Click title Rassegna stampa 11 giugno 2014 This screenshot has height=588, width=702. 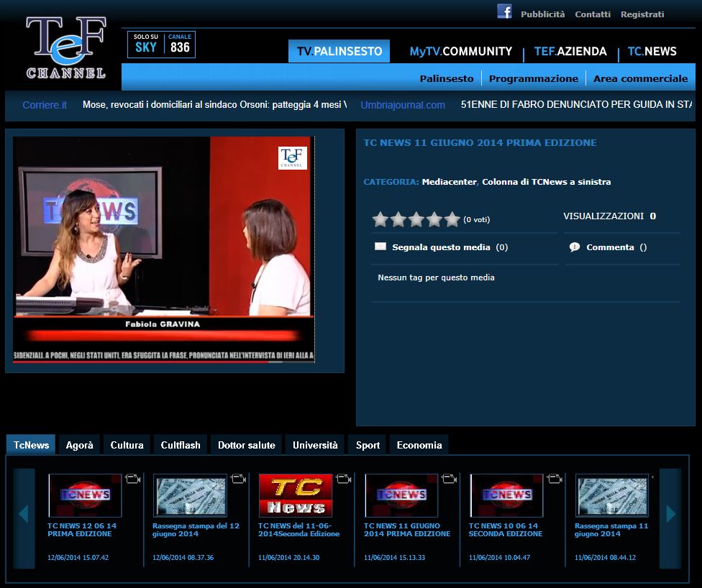(611, 530)
